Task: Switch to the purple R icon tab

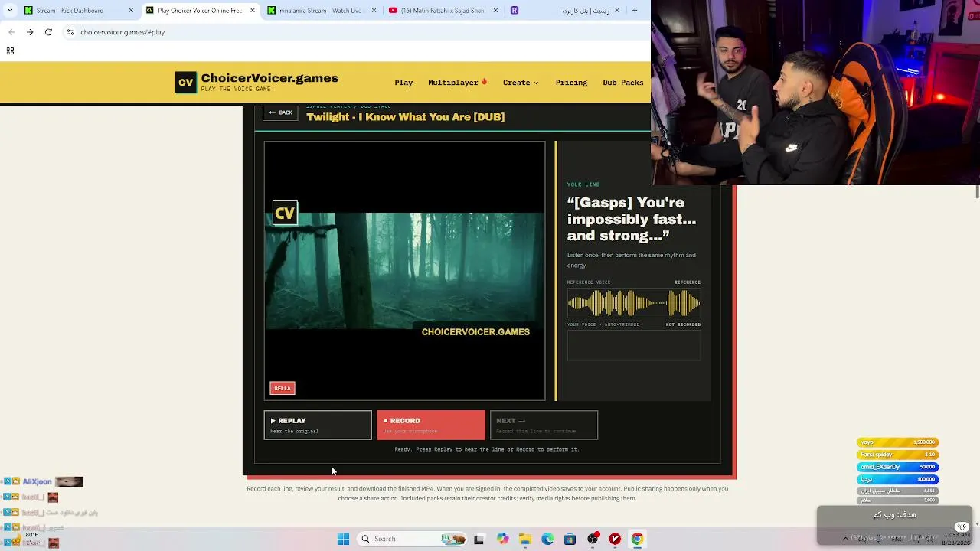Action: pyautogui.click(x=514, y=11)
